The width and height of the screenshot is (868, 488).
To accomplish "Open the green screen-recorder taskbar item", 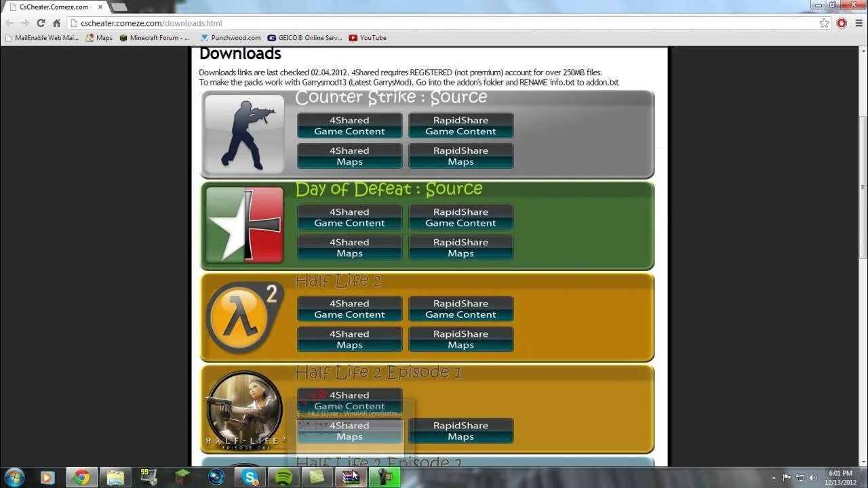I will pyautogui.click(x=384, y=477).
